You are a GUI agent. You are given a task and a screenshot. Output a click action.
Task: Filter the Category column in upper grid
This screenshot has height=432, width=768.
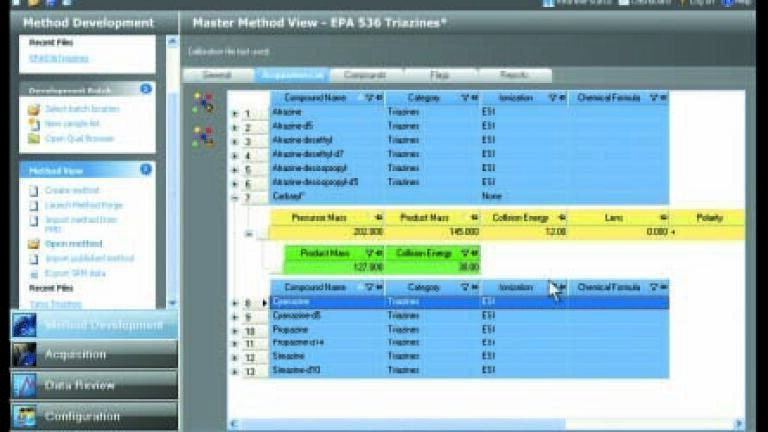465,98
